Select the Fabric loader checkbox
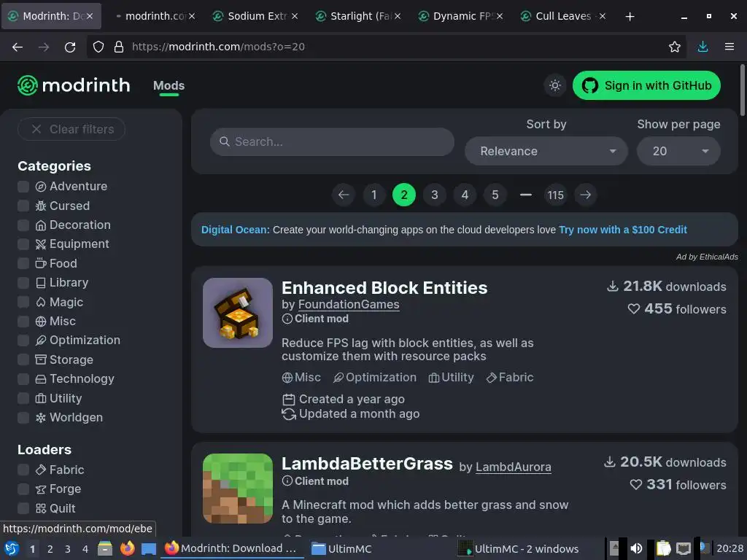Viewport: 747px width, 560px height. pyautogui.click(x=23, y=470)
